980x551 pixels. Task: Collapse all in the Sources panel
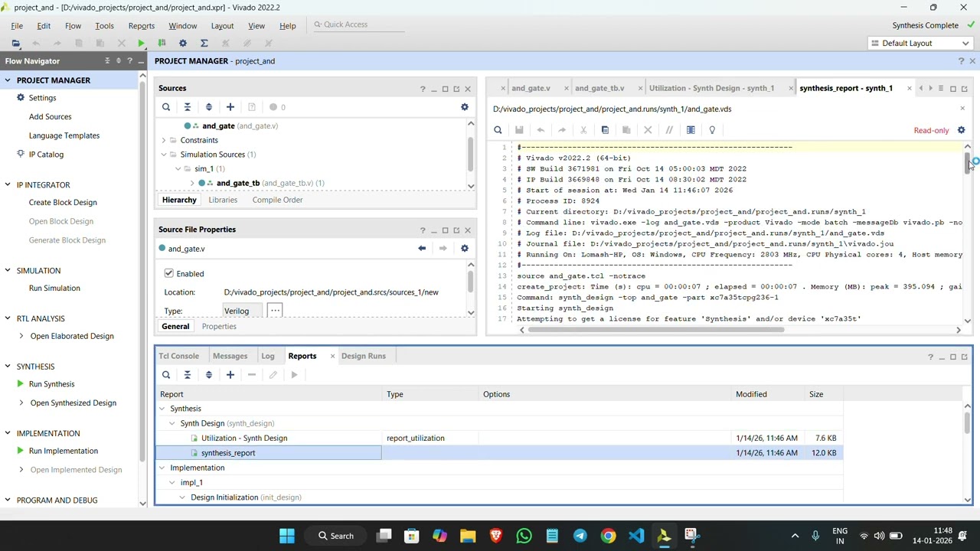click(188, 107)
